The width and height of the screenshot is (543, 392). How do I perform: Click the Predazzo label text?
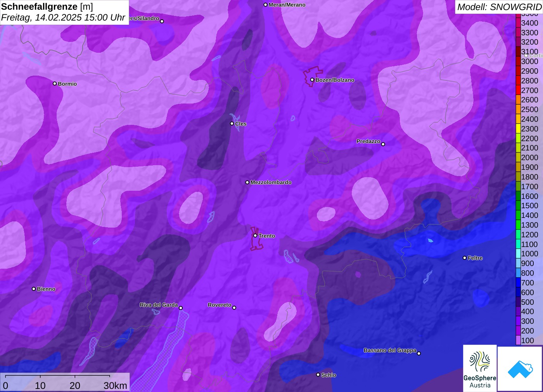(368, 141)
